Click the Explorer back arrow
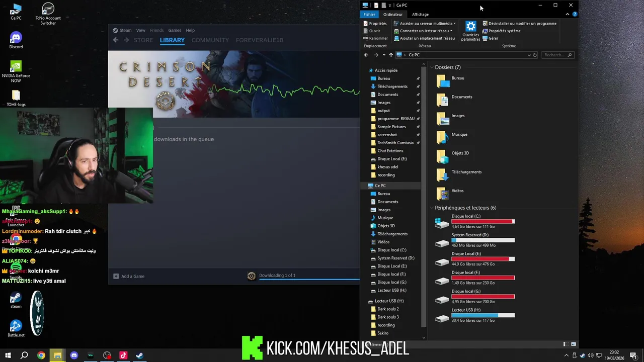The height and width of the screenshot is (362, 644). [366, 55]
